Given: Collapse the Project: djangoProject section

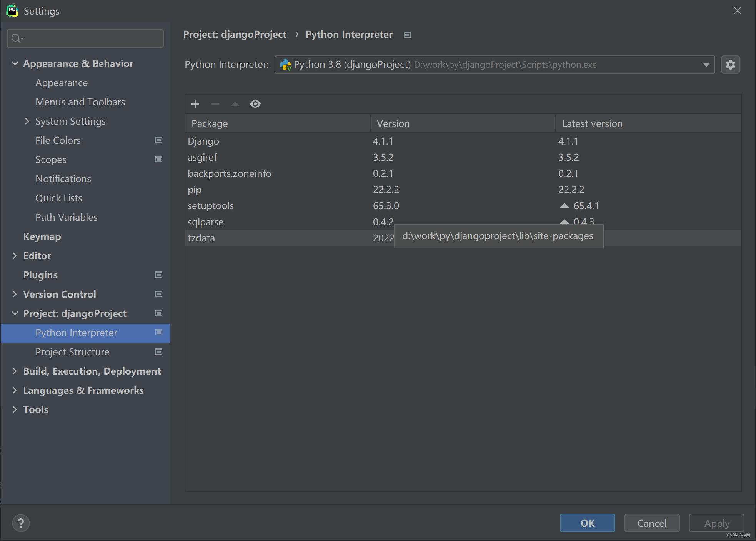Looking at the screenshot, I should click(x=15, y=313).
